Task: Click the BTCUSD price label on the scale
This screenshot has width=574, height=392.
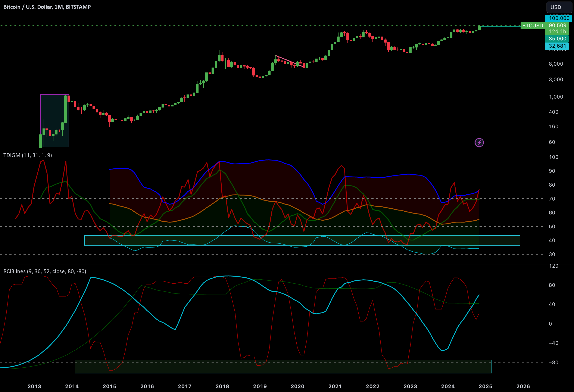Action: [x=533, y=25]
